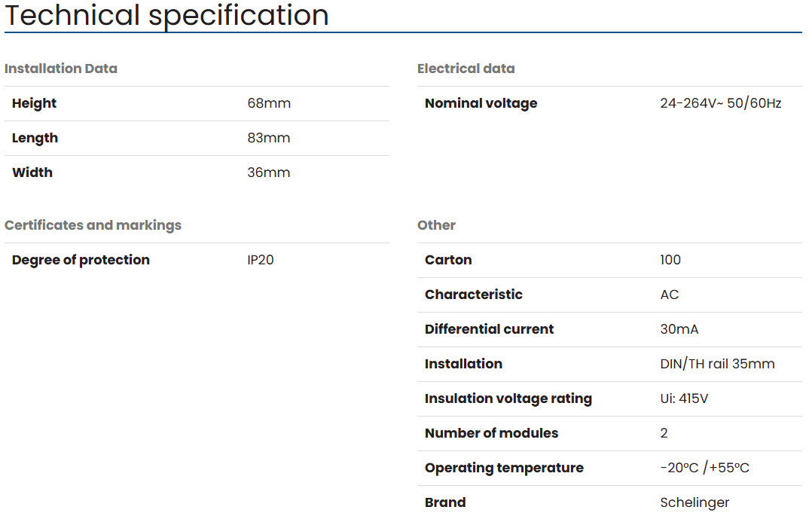The width and height of the screenshot is (812, 519).
Task: Select the DIN/TH rail 35mm value
Action: click(717, 364)
